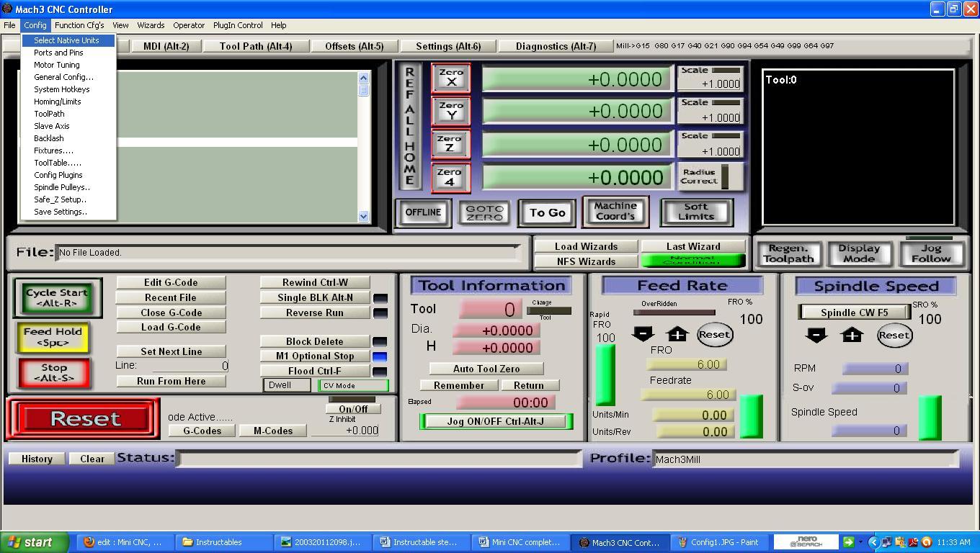Toggle Flood Ctrl-F coolant
Viewport: 980px width, 553px height.
click(x=315, y=371)
